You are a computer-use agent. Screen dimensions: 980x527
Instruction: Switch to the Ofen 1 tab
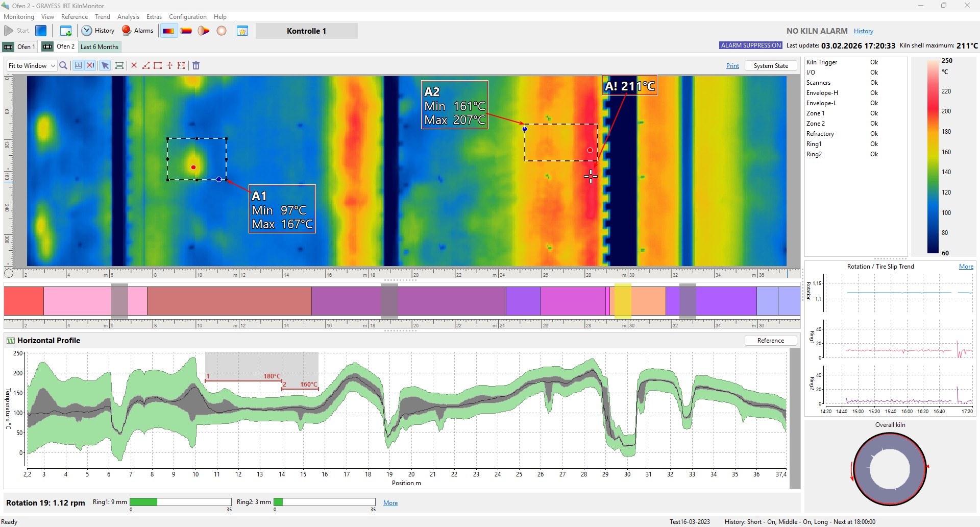[x=20, y=46]
